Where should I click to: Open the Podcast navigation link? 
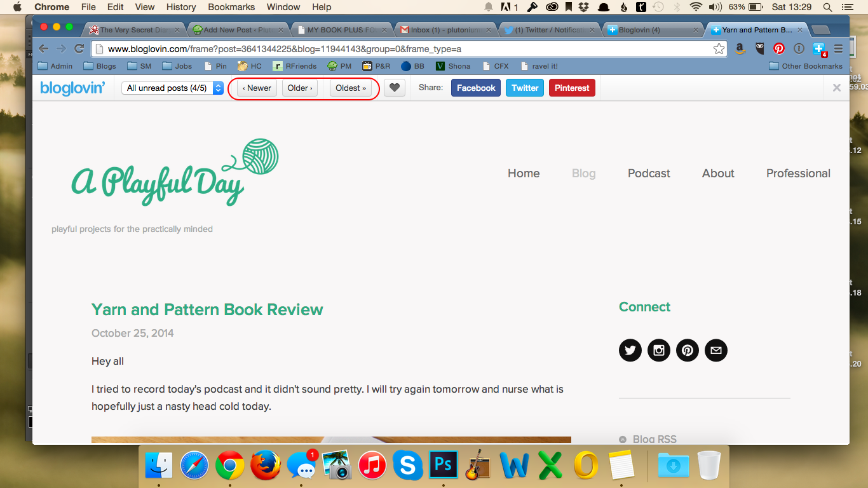(x=649, y=173)
